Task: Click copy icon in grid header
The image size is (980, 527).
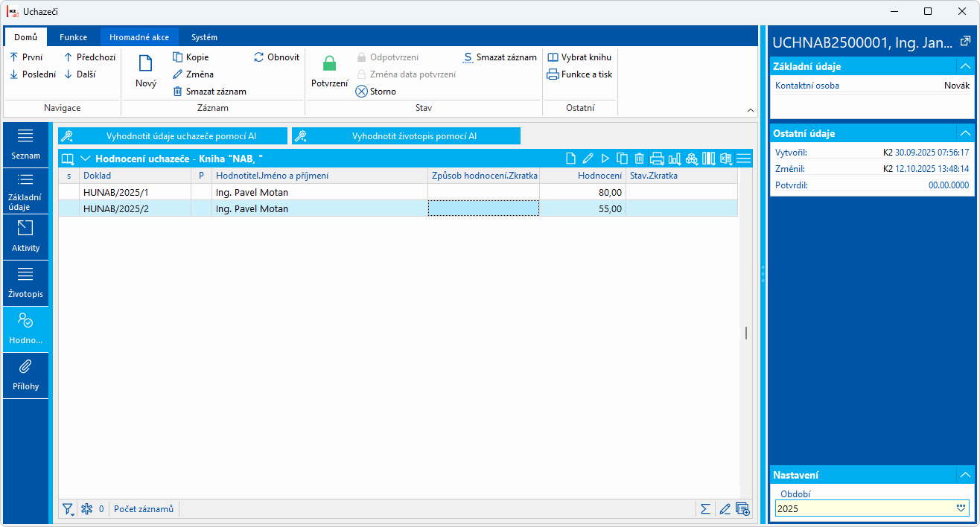Action: [622, 159]
